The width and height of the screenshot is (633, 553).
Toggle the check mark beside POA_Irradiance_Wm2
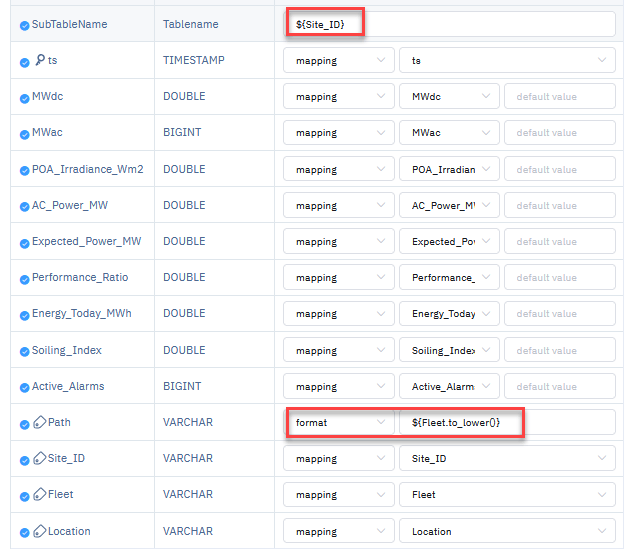pyautogui.click(x=24, y=170)
